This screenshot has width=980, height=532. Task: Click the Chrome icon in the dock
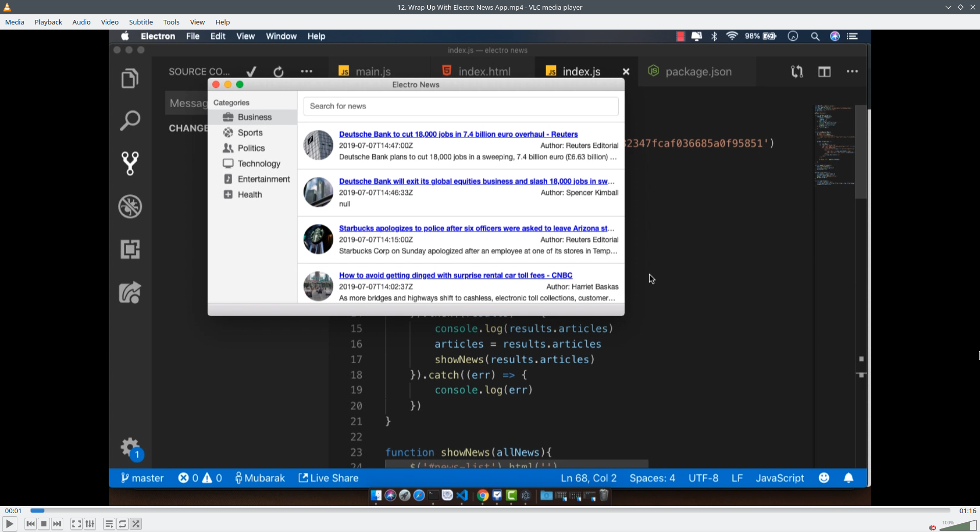(x=483, y=495)
